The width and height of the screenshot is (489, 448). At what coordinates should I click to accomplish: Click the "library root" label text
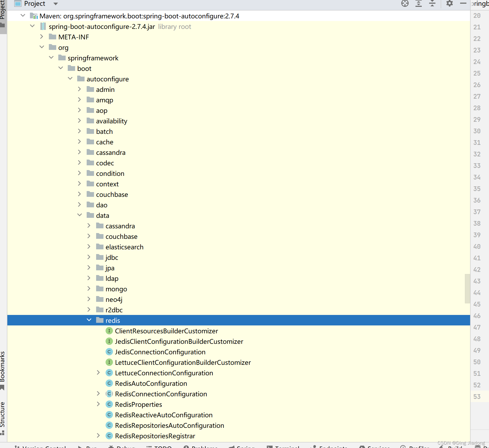[x=175, y=27]
